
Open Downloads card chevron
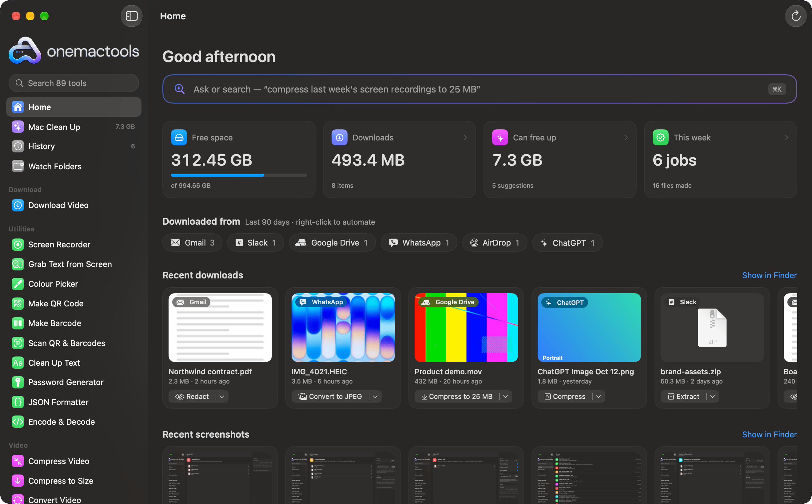pos(465,138)
